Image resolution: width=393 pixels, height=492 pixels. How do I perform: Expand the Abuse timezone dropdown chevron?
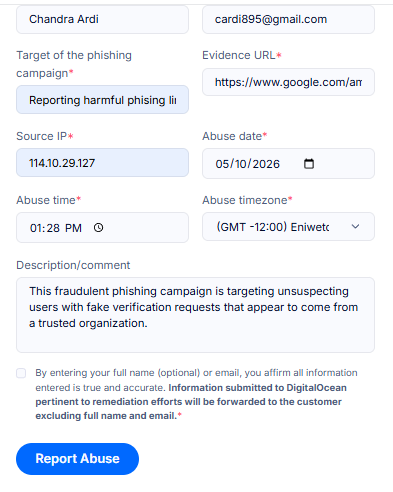(355, 227)
